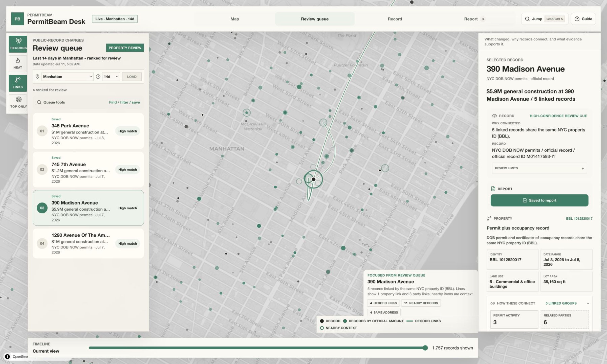Click the link icon beside How These Connect
This screenshot has height=364, width=607.
click(492, 303)
